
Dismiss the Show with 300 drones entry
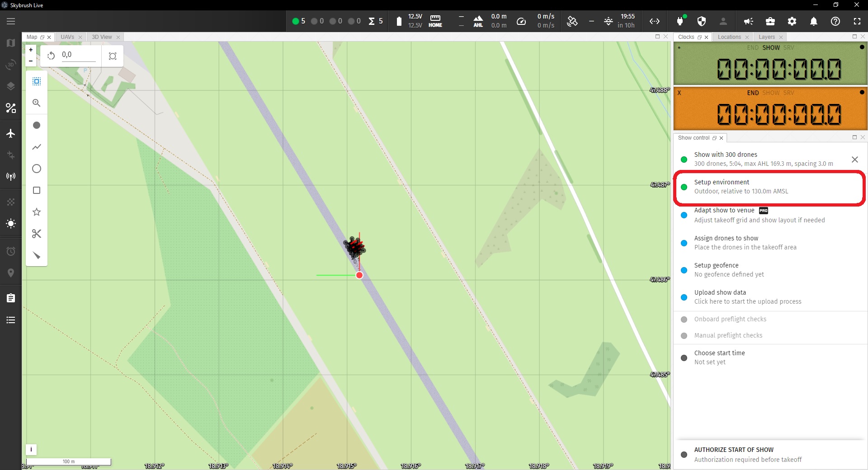[855, 160]
